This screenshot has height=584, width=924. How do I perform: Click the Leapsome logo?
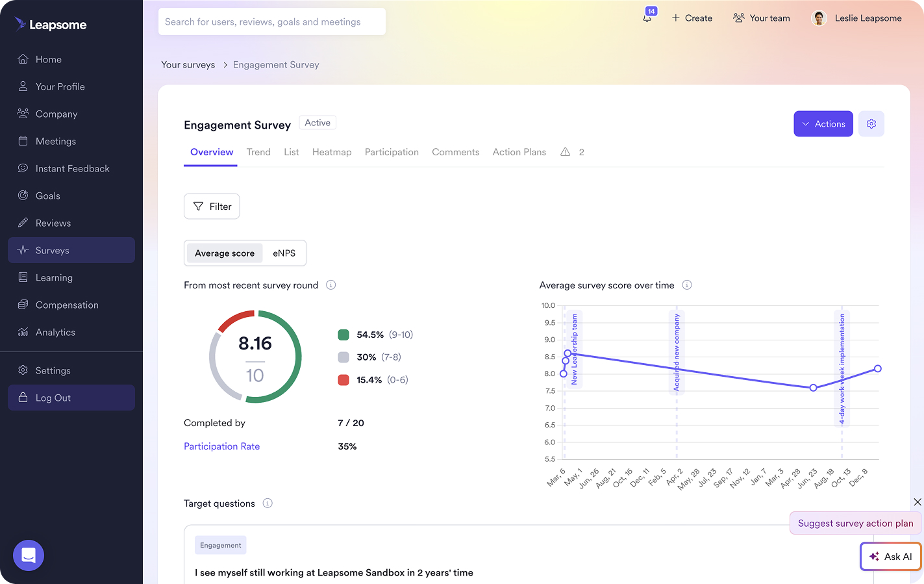tap(51, 25)
